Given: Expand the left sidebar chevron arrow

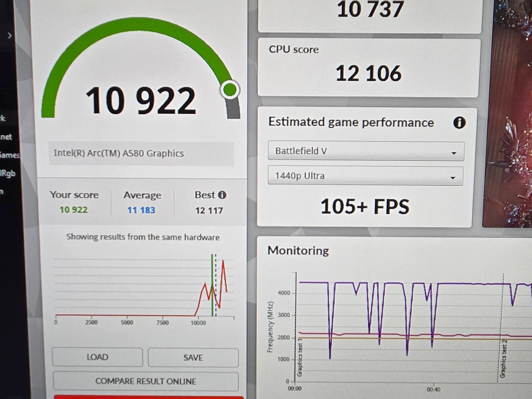Looking at the screenshot, I should pyautogui.click(x=10, y=35).
